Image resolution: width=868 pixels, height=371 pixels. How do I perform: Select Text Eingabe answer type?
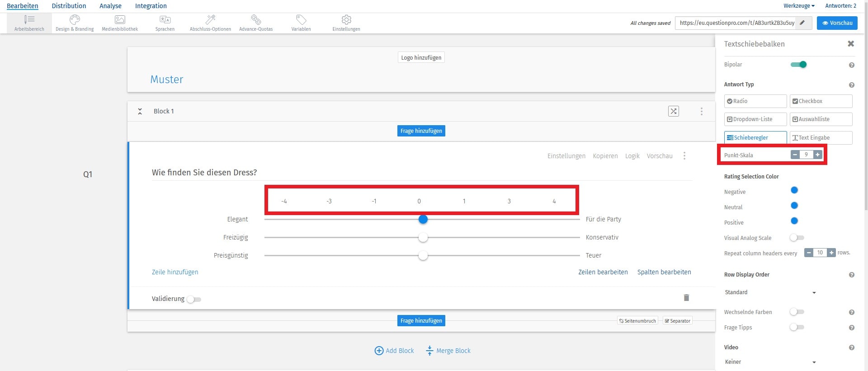click(x=821, y=137)
